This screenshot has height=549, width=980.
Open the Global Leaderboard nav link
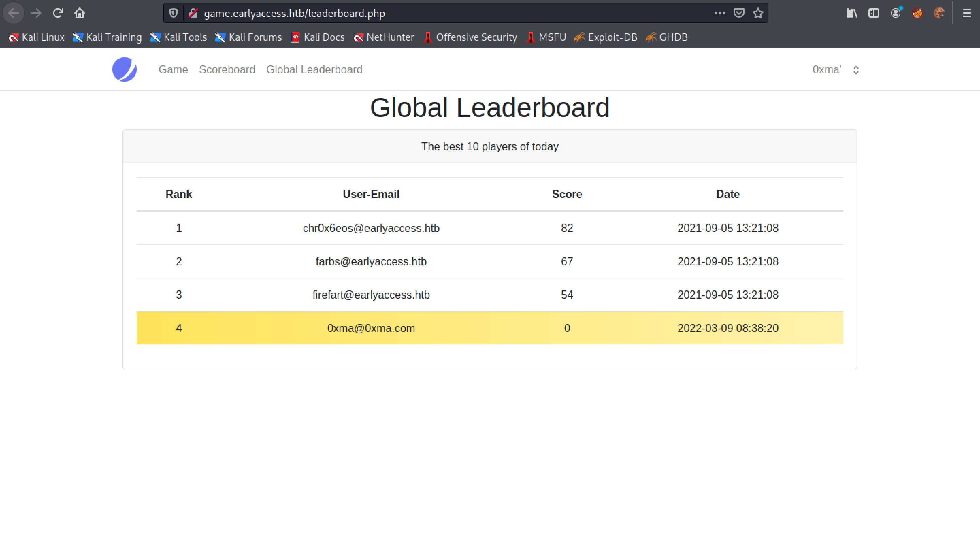click(x=314, y=70)
